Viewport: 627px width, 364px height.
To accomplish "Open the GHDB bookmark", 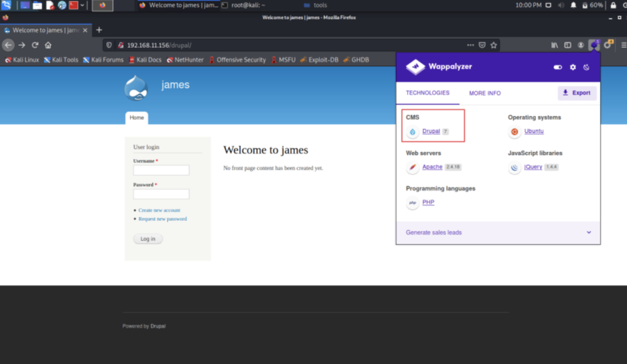I will [x=356, y=60].
